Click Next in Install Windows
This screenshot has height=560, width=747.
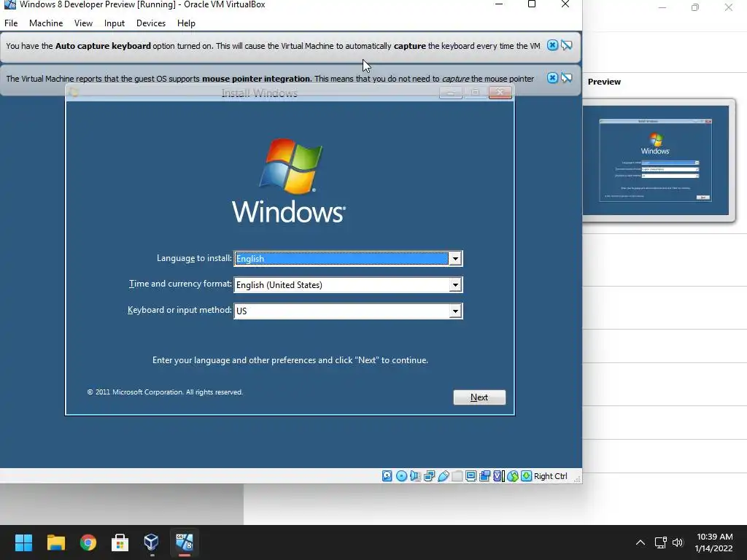(x=479, y=397)
